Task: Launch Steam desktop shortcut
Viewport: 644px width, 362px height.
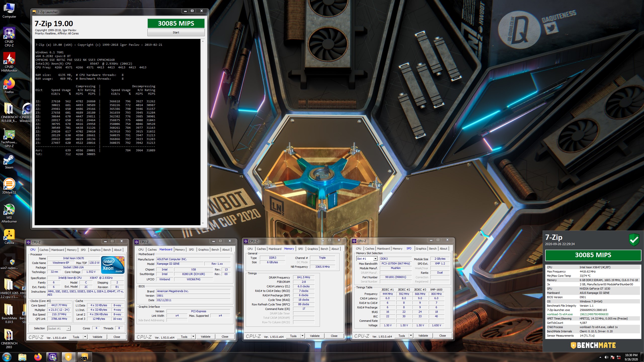Action: pos(9,161)
